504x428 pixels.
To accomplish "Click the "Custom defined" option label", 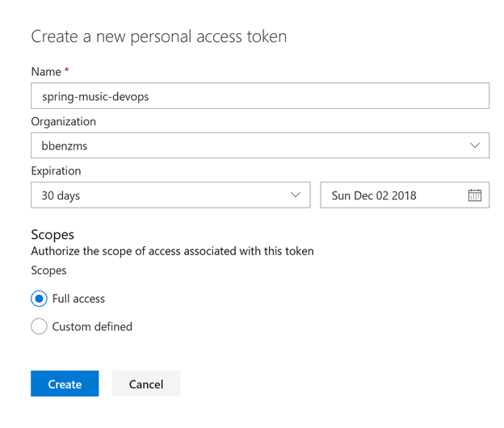I will click(92, 327).
